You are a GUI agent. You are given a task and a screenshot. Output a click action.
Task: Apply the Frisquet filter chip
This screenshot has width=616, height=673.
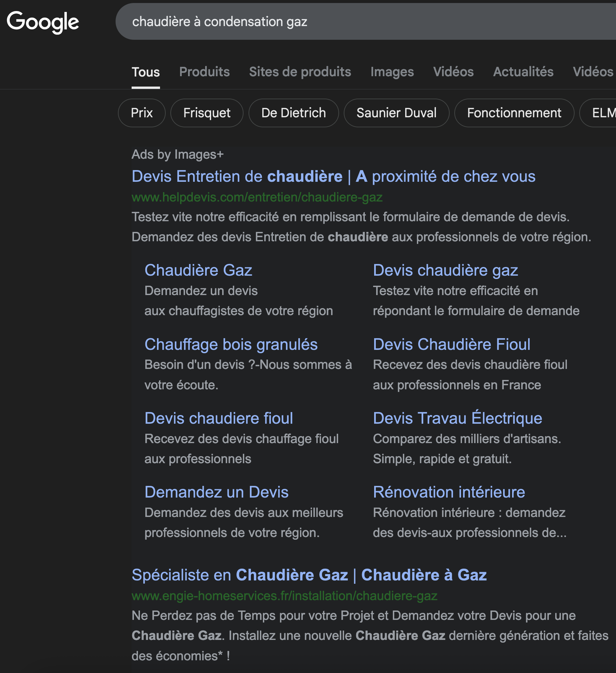(207, 113)
